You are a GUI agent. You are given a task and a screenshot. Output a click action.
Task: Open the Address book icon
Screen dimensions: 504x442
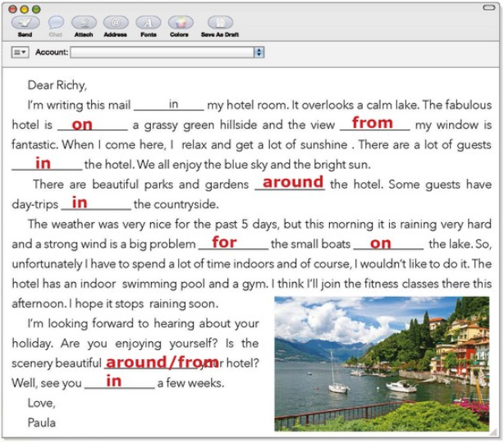pos(116,22)
